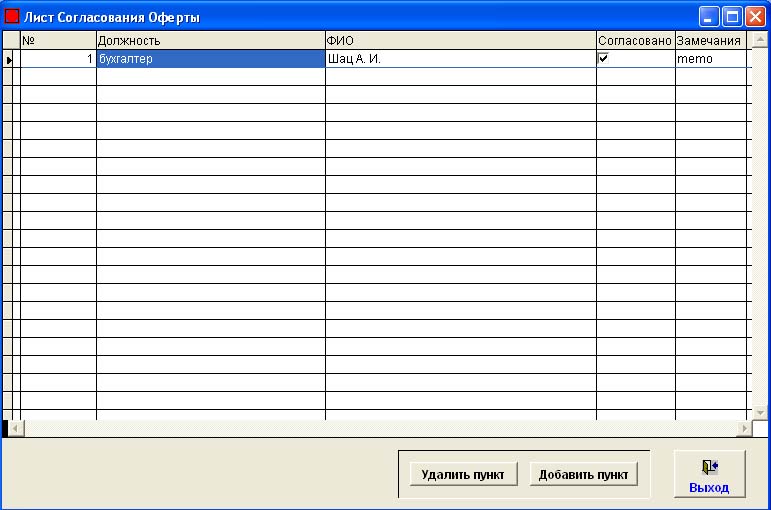Click the ФИО column header
The image size is (771, 510).
461,40
